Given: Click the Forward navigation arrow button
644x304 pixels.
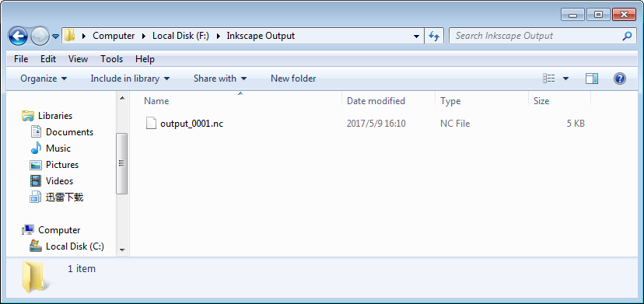Looking at the screenshot, I should click(40, 36).
